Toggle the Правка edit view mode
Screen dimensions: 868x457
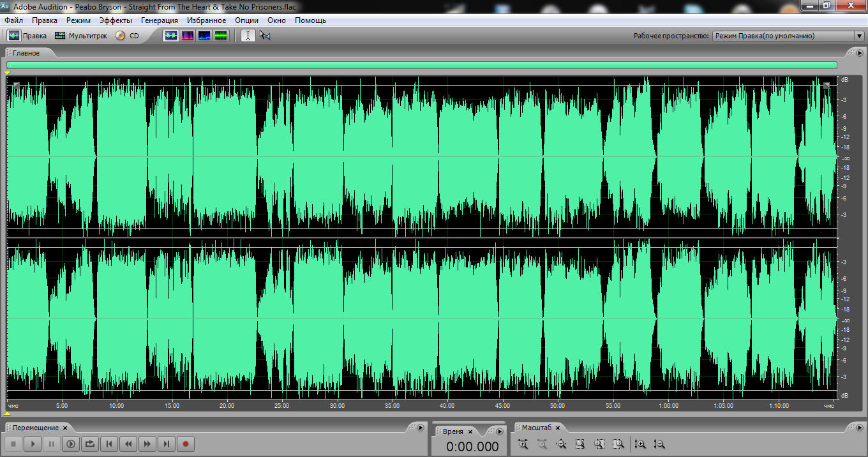pyautogui.click(x=27, y=36)
